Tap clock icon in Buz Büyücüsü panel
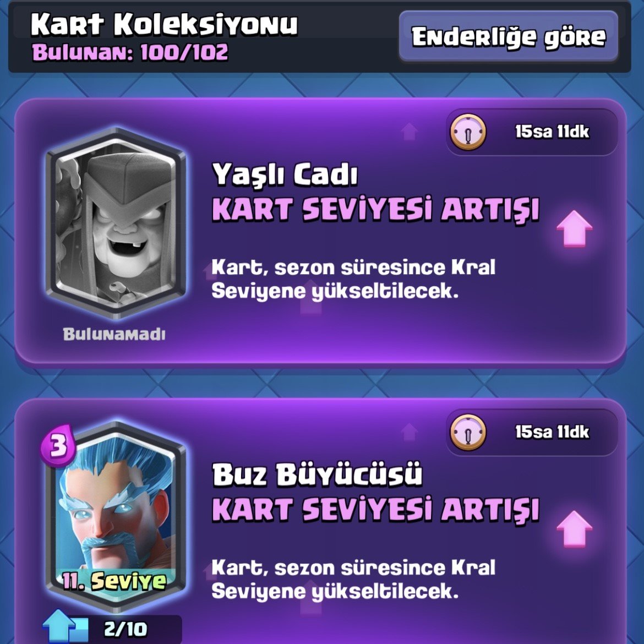The width and height of the screenshot is (644, 644). coord(468,432)
